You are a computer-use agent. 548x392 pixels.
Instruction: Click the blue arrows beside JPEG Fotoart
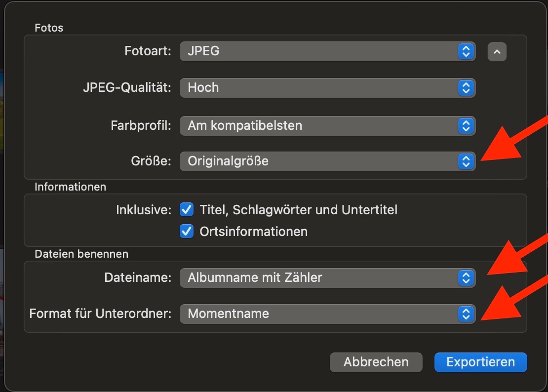coord(466,51)
